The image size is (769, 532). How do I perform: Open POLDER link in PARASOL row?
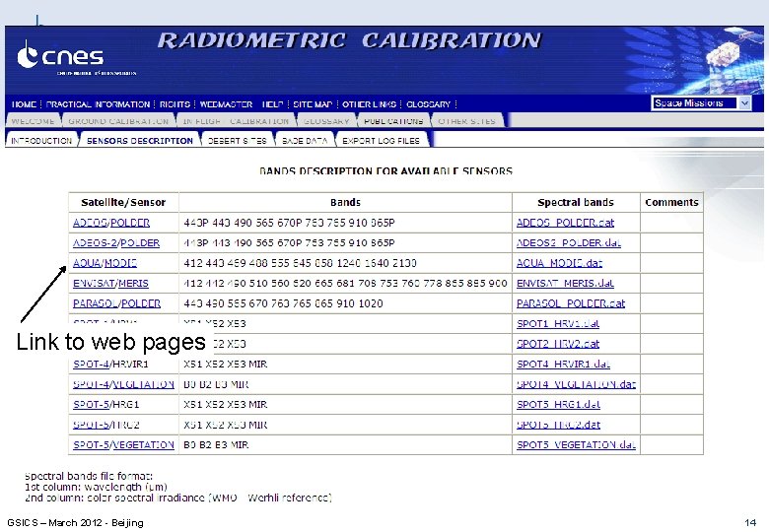pos(141,303)
